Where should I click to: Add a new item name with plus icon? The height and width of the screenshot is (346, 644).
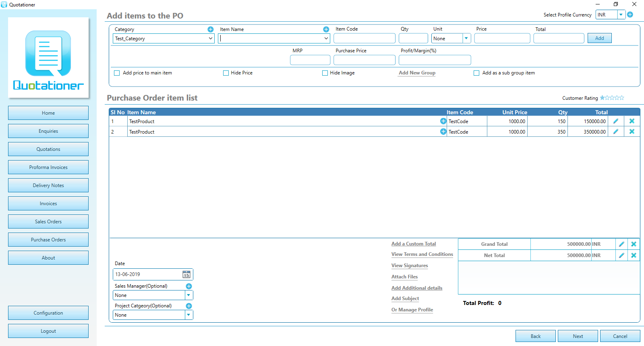326,29
